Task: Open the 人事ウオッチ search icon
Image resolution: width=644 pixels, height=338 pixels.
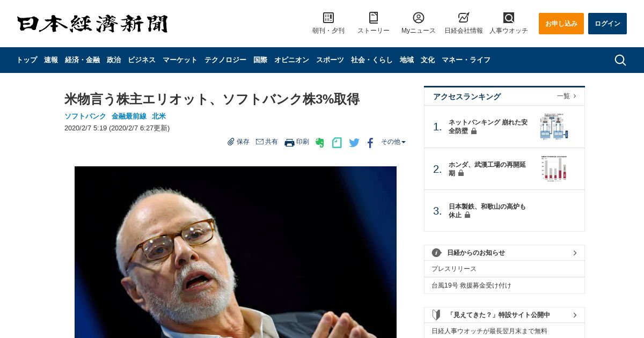Action: (509, 18)
